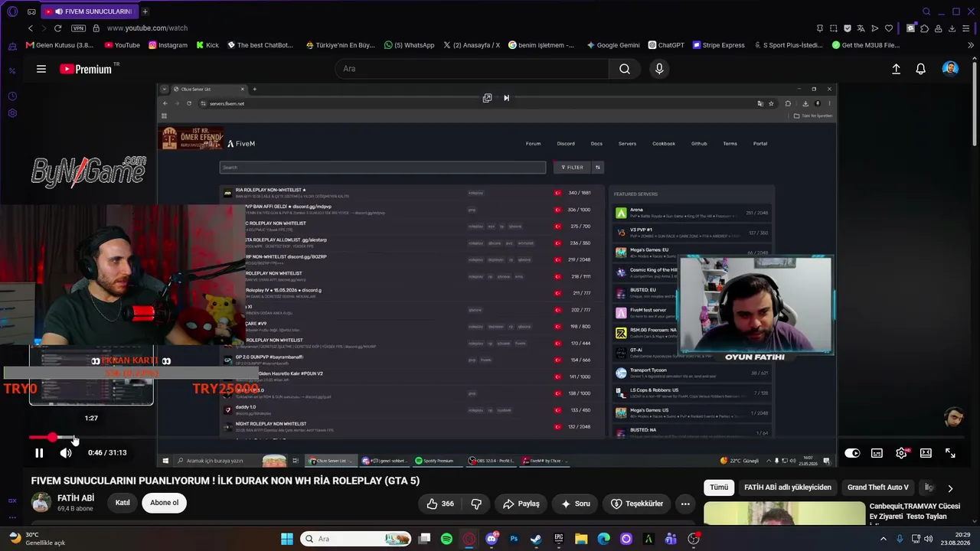Viewport: 980px width, 551px height.
Task: Like the video (366 likes)
Action: (x=440, y=504)
